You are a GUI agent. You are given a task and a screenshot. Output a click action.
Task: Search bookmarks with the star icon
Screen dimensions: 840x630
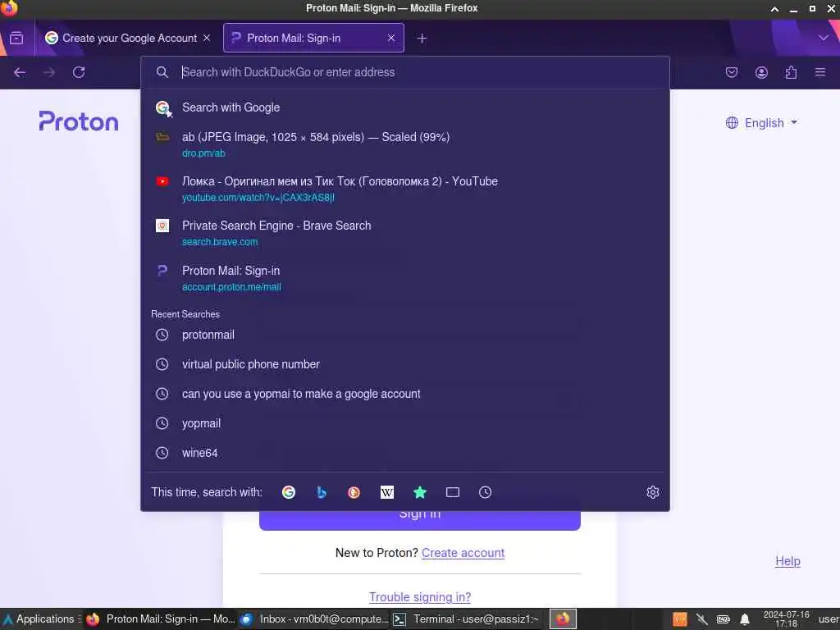[x=420, y=492]
